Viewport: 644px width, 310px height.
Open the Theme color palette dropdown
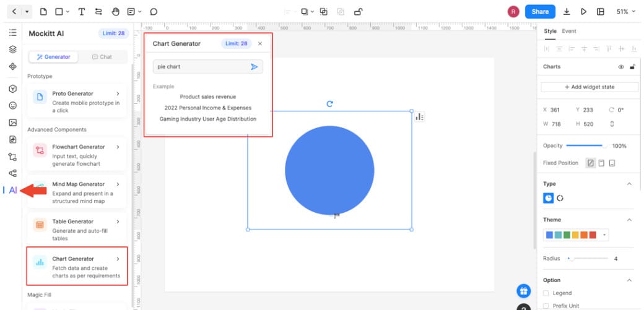pyautogui.click(x=604, y=235)
